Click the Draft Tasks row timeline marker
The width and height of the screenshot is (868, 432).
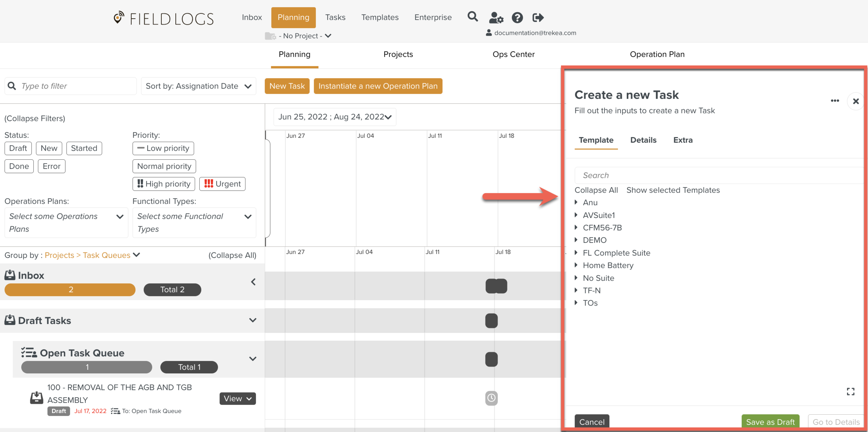pos(491,321)
